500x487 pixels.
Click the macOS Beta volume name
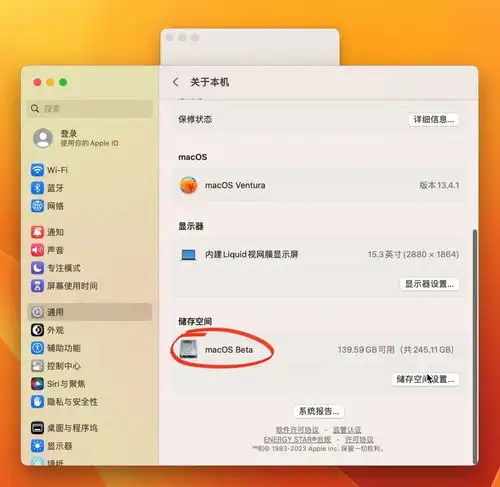(229, 350)
